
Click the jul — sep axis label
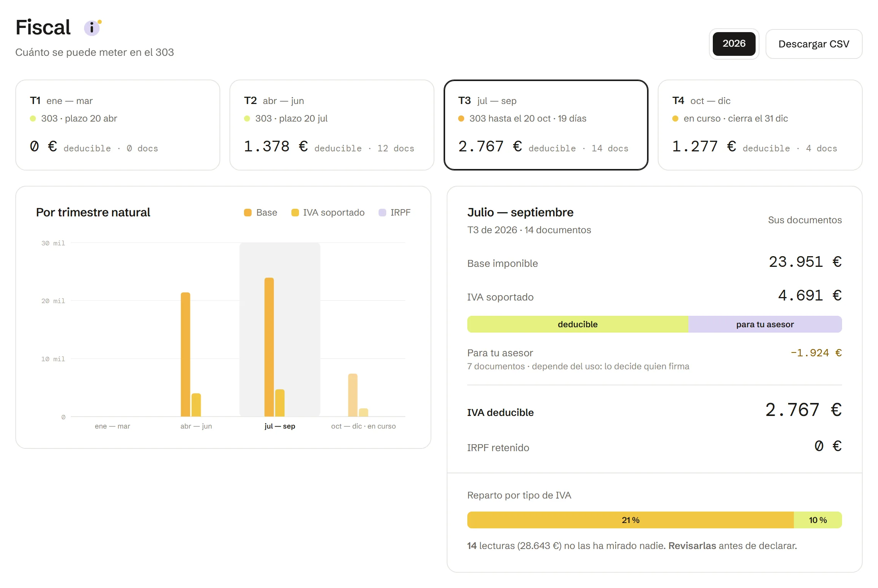(x=280, y=426)
